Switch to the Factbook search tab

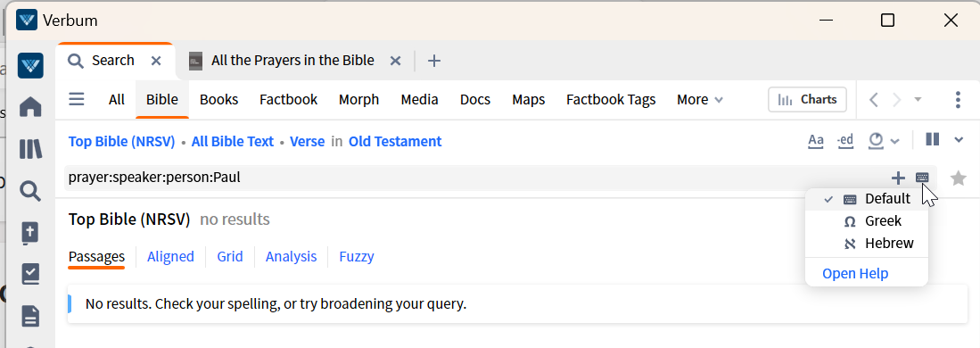[289, 100]
